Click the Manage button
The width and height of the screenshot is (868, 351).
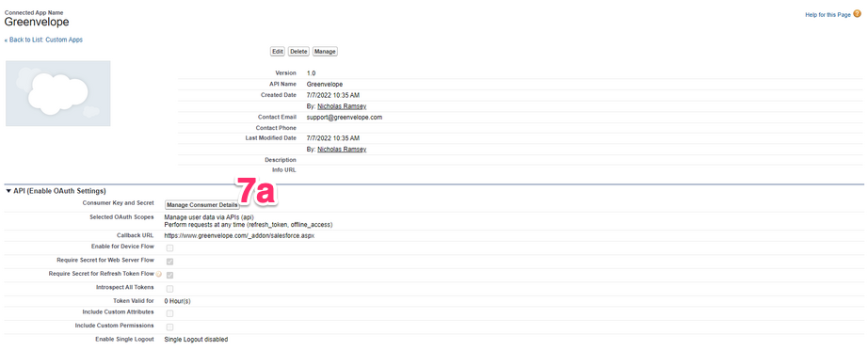click(x=325, y=52)
